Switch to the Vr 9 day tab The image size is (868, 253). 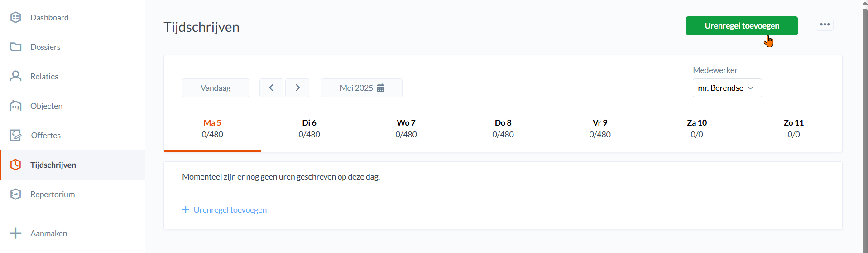point(600,129)
